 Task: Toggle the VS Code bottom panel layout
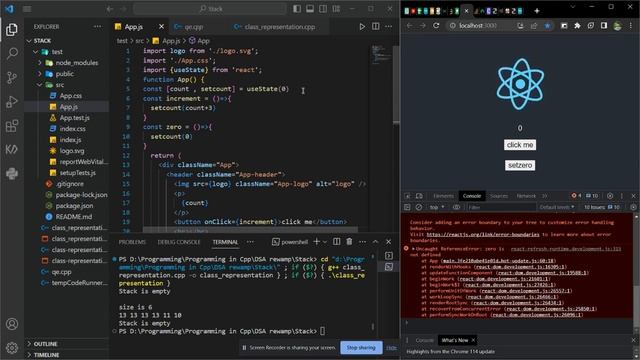pyautogui.click(x=310, y=9)
